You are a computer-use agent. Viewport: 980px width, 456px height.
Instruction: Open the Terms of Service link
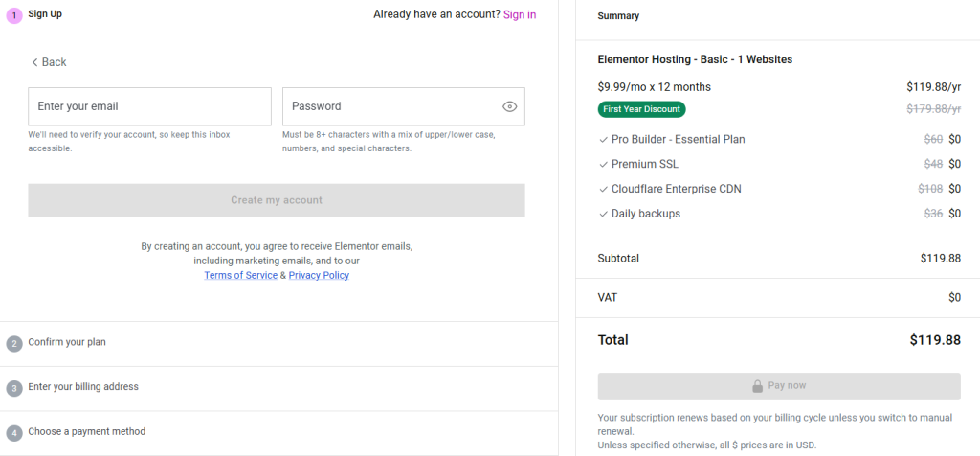(240, 275)
